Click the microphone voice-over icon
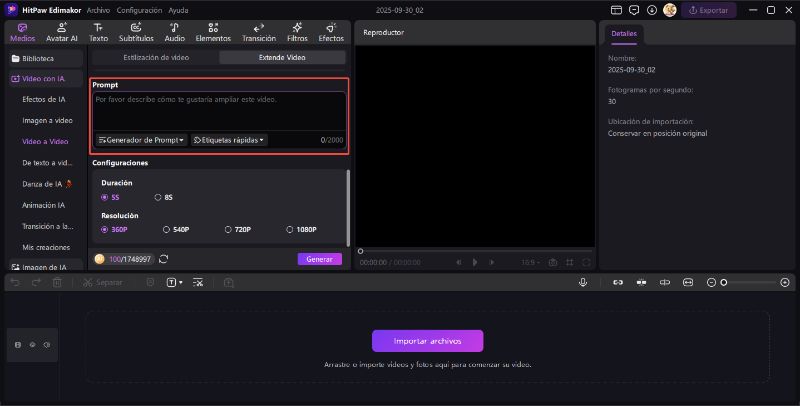 coord(582,283)
